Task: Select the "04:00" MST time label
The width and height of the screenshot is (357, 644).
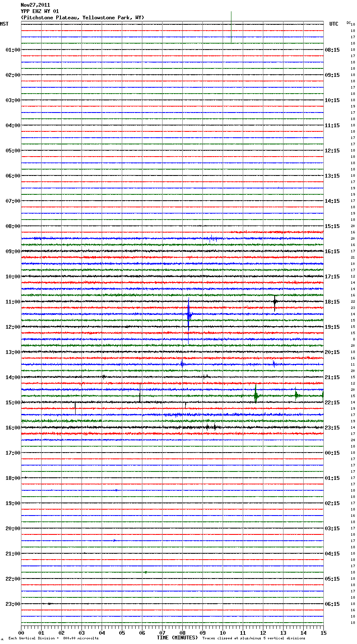Action: pyautogui.click(x=13, y=126)
